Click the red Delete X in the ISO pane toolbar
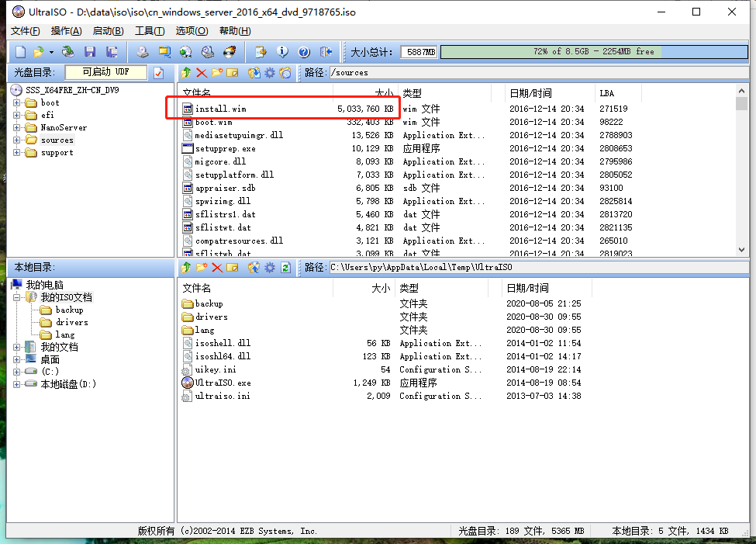This screenshot has height=544, width=756. [x=202, y=72]
